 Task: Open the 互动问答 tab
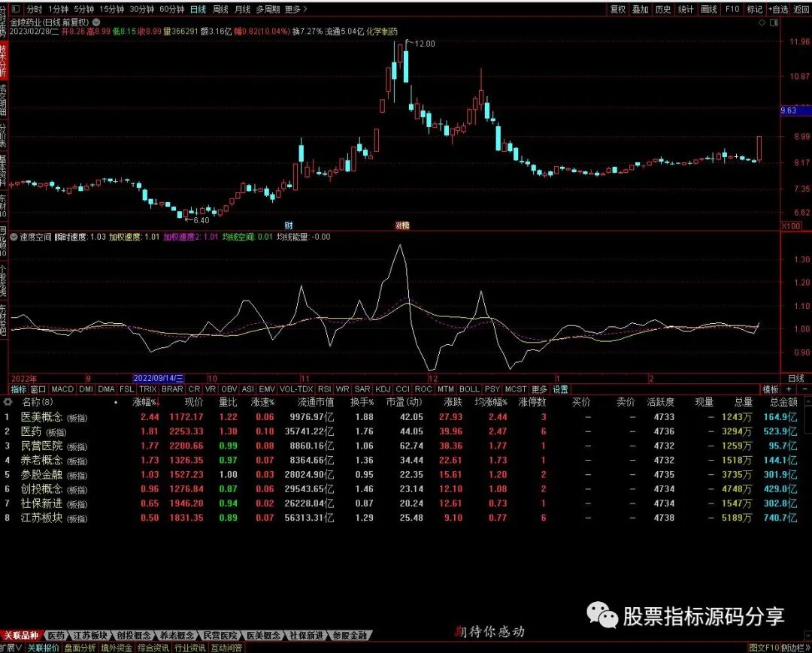[226, 648]
